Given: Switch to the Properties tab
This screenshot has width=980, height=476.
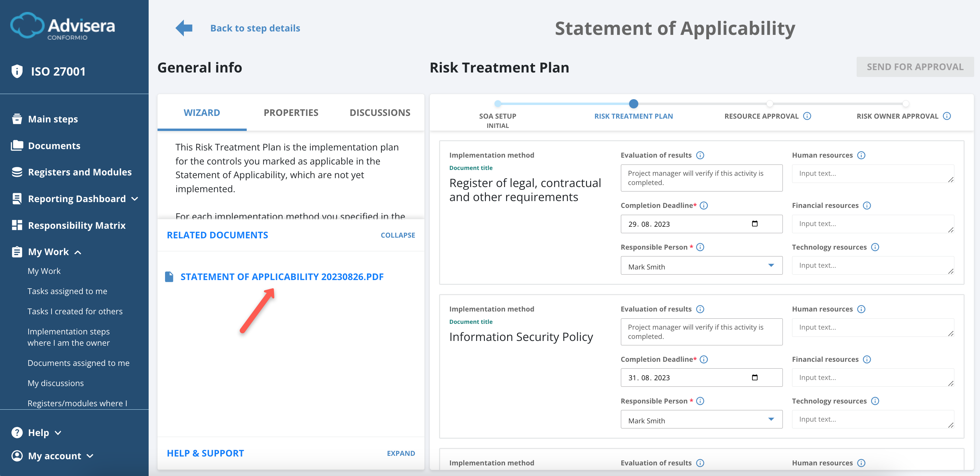Looking at the screenshot, I should click(291, 113).
